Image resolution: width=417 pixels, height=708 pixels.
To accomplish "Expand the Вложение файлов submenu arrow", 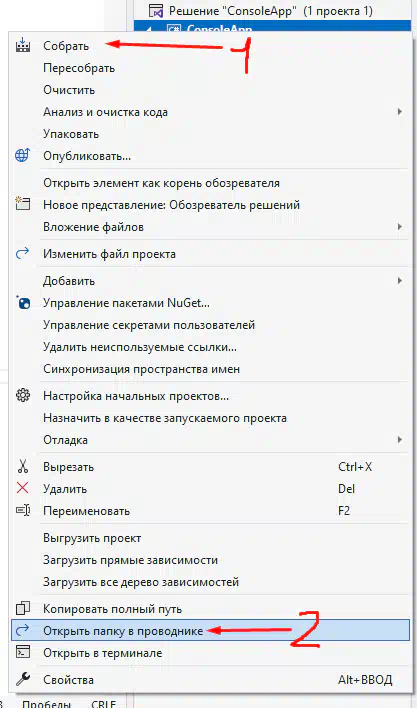I will pyautogui.click(x=399, y=227).
